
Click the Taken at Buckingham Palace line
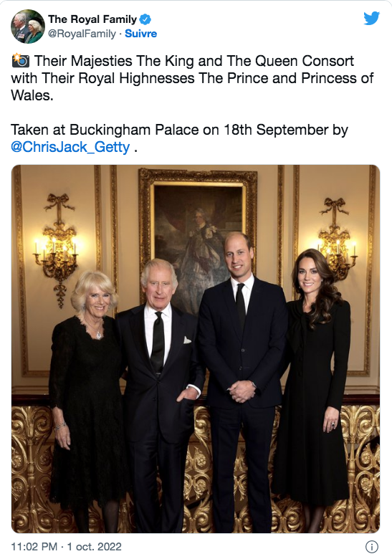coord(179,130)
